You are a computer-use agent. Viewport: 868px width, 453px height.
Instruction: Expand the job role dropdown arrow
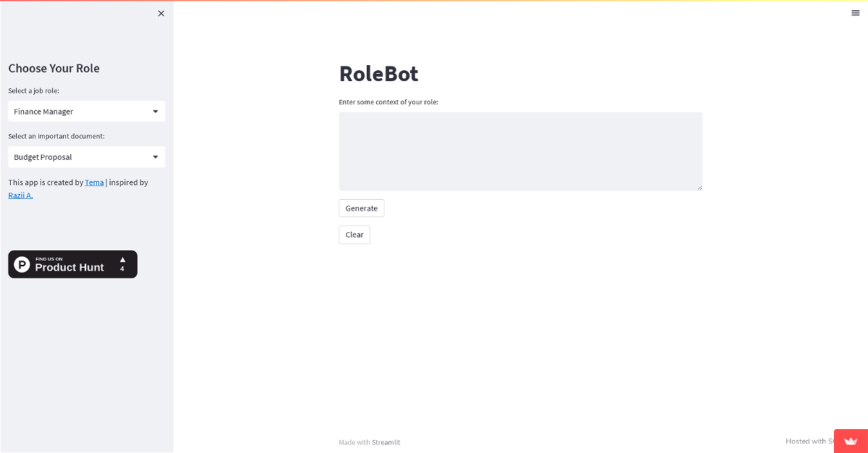156,111
